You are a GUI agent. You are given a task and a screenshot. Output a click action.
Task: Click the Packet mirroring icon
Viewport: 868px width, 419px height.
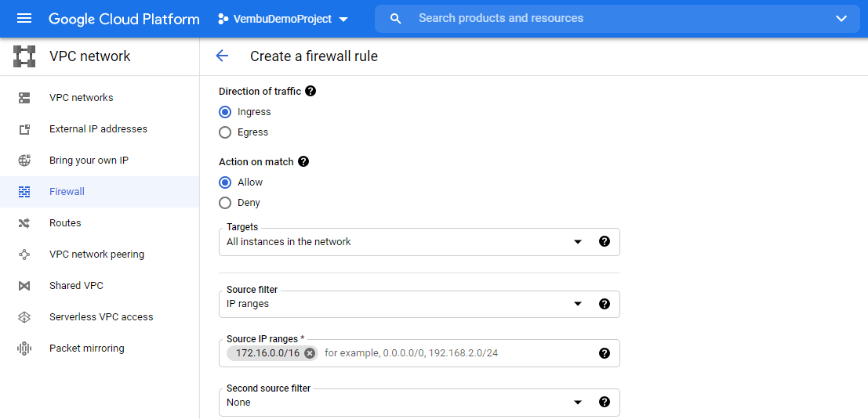24,349
